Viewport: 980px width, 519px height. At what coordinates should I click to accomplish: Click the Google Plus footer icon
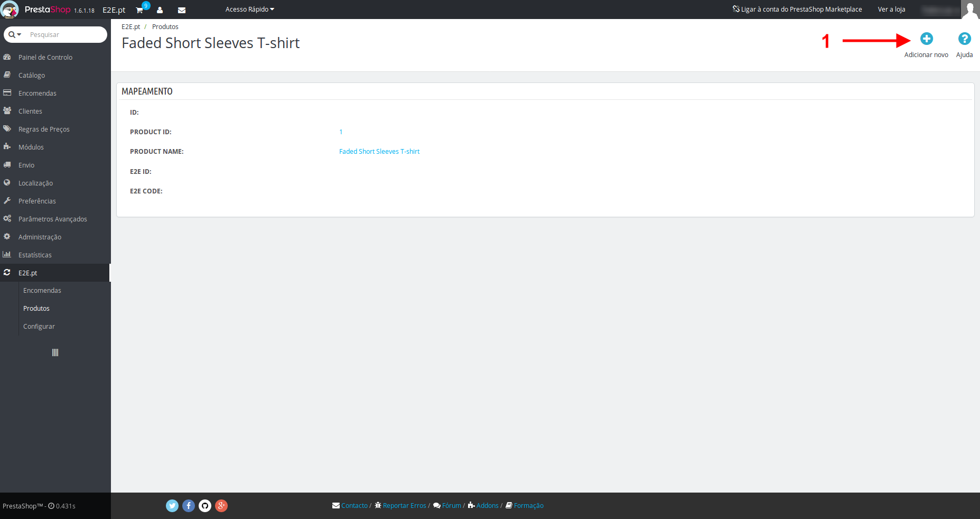(x=221, y=506)
